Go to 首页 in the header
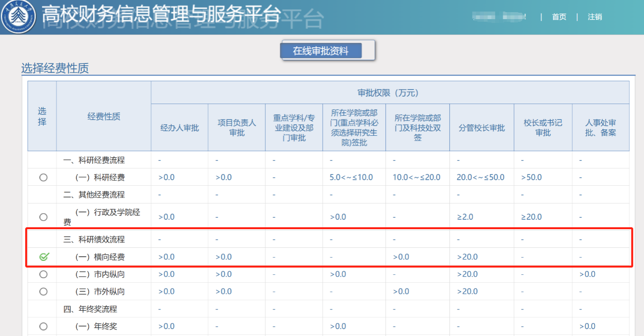The width and height of the screenshot is (644, 336). 559,17
